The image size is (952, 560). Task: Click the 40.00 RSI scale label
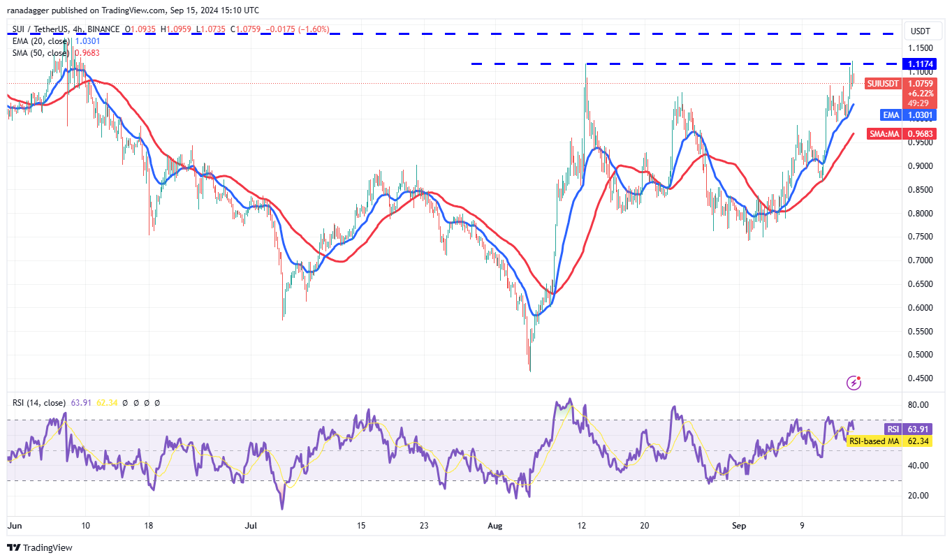pos(918,466)
